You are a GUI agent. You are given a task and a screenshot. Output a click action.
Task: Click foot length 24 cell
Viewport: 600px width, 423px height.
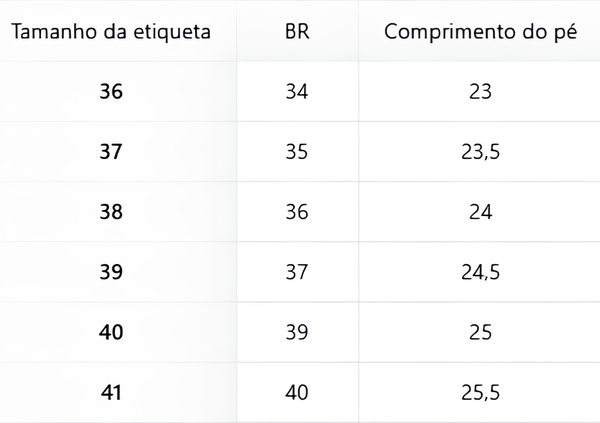tap(480, 212)
